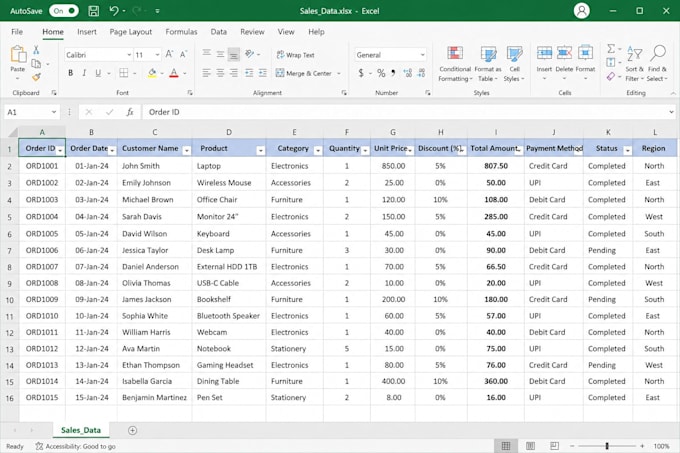Click the Save icon in title bar
Screen dimensions: 680x453
(x=94, y=11)
